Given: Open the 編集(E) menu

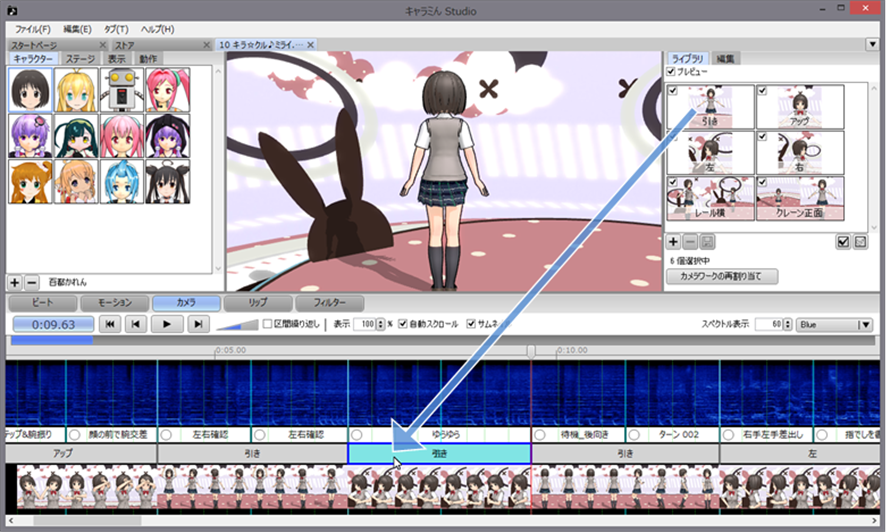Looking at the screenshot, I should (77, 29).
